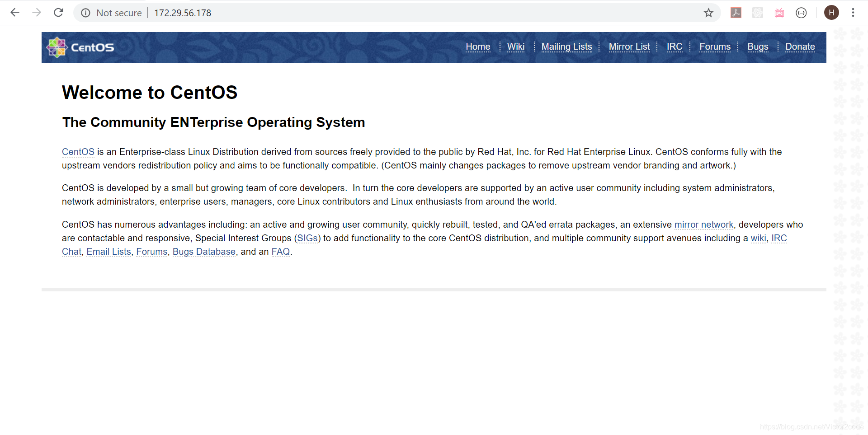Screen dimensions: 868x435
Task: Open the Not secure site info icon
Action: click(x=85, y=13)
